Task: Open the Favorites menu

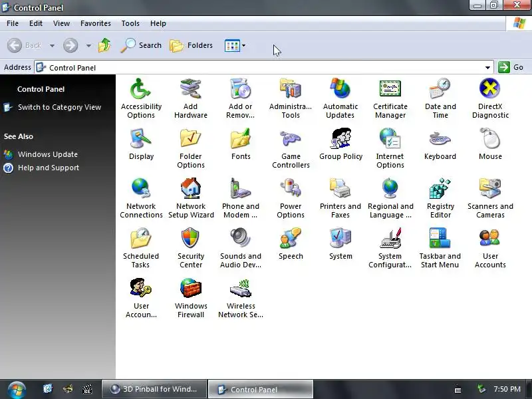Action: point(95,23)
